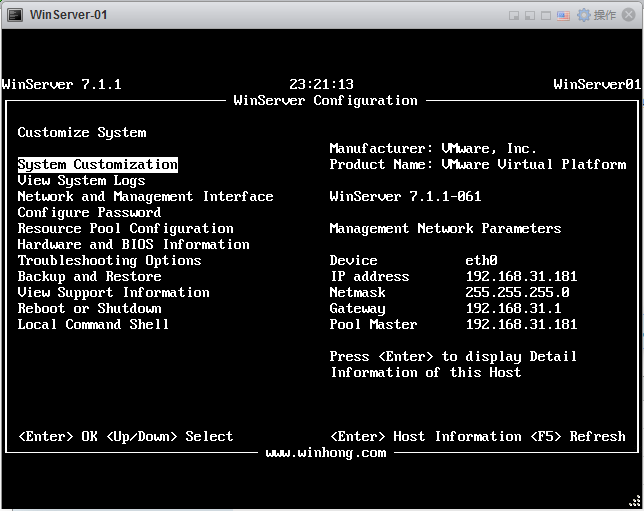The height and width of the screenshot is (511, 644).
Task: Click the IP address label
Action: 370,276
